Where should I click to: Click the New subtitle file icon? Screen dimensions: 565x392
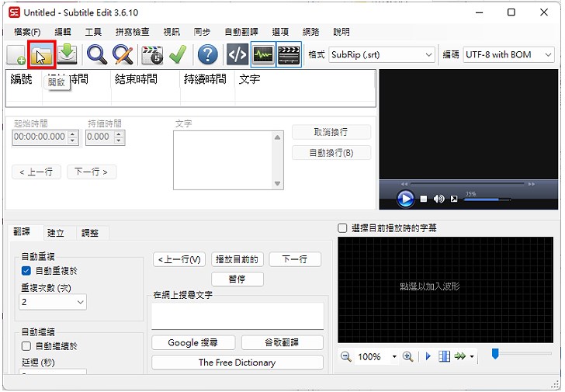16,54
